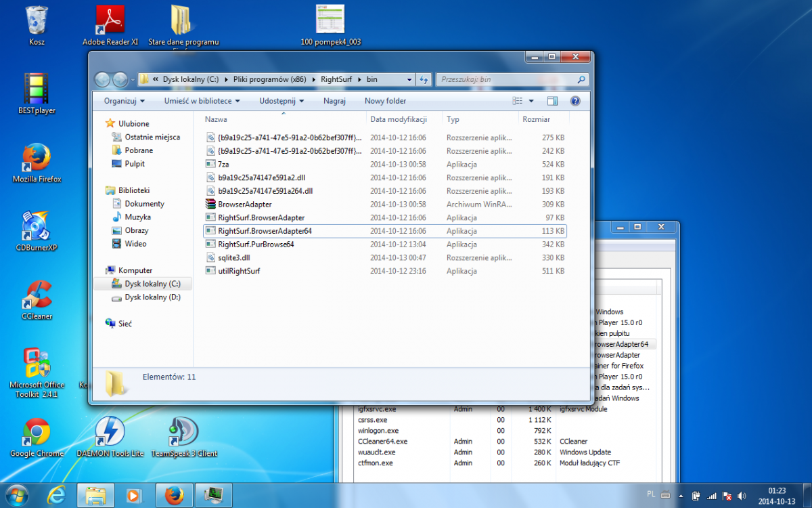Open the Wideo library
Viewport: 812px width, 508px height.
pos(129,244)
